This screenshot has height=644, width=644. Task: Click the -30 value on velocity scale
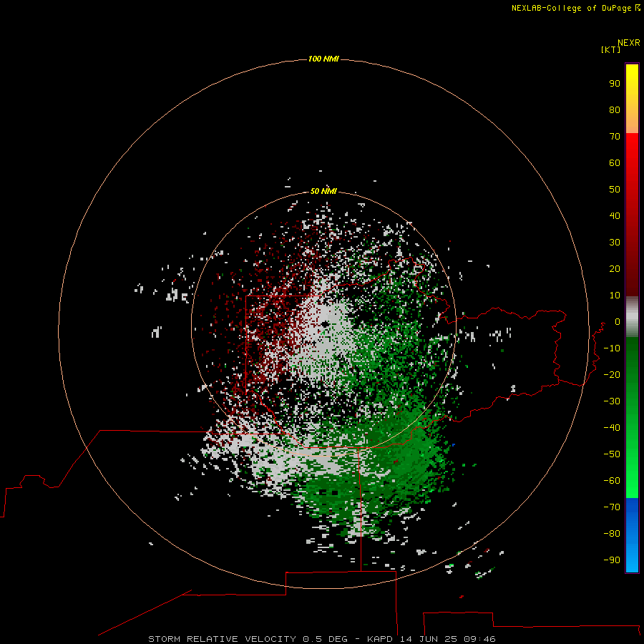point(612,401)
